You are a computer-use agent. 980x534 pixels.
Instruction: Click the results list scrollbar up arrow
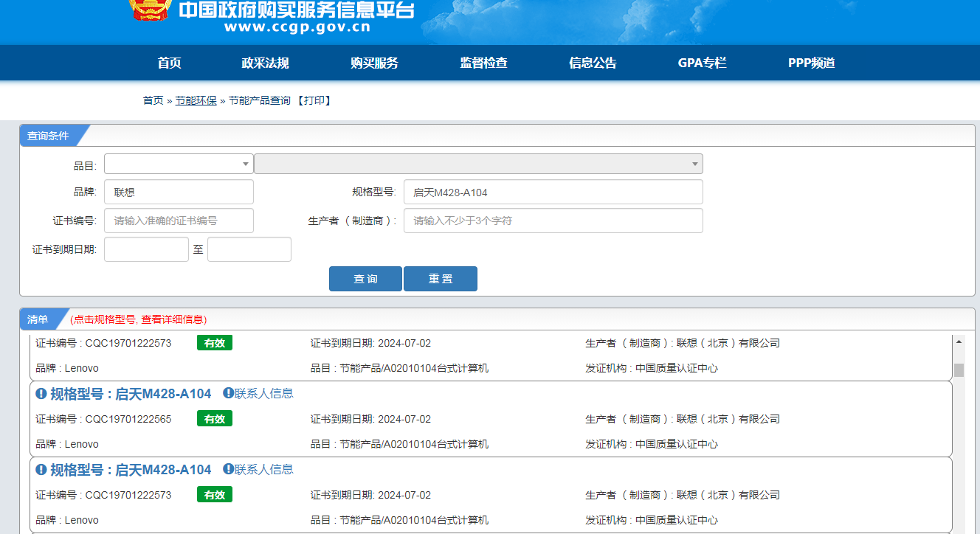(x=959, y=341)
